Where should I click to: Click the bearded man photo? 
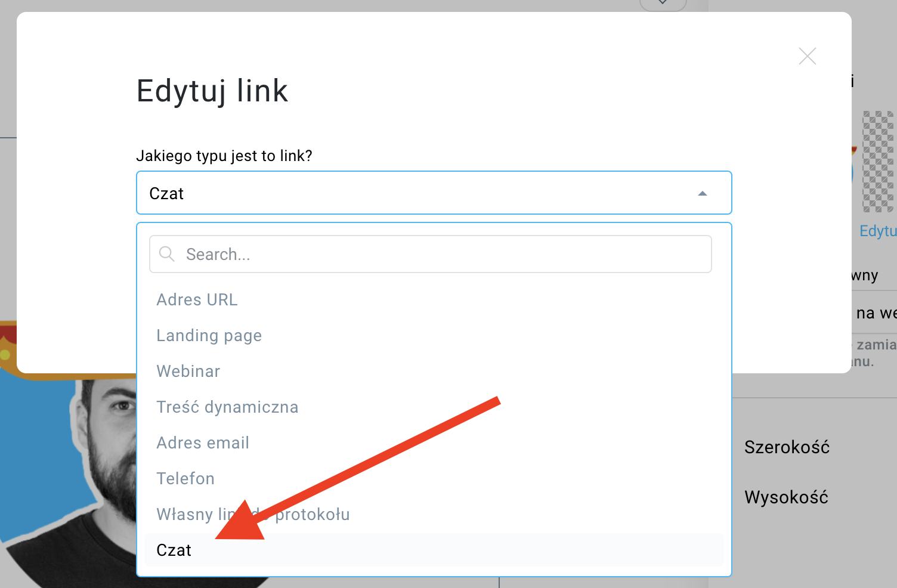coord(72,477)
